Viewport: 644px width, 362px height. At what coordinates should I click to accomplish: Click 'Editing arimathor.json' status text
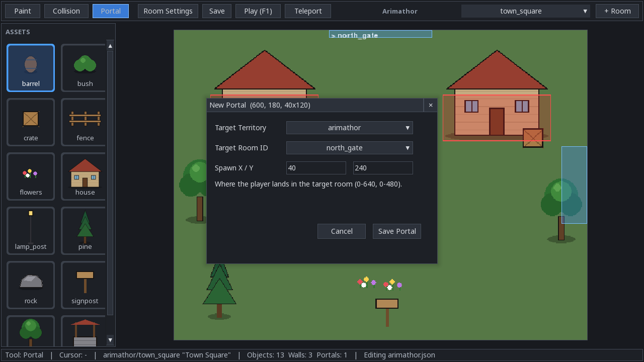[399, 355]
